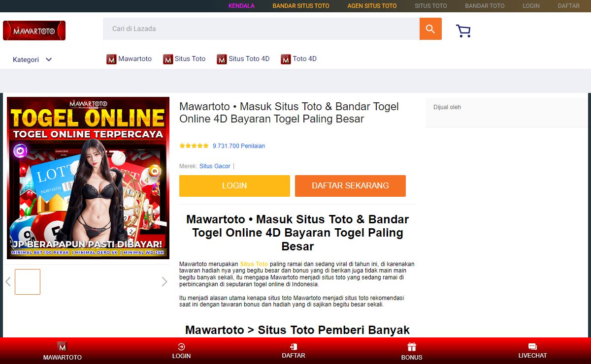Open AGEN SITUS TOTO in the top bar
The width and height of the screenshot is (591, 364).
pyautogui.click(x=372, y=6)
